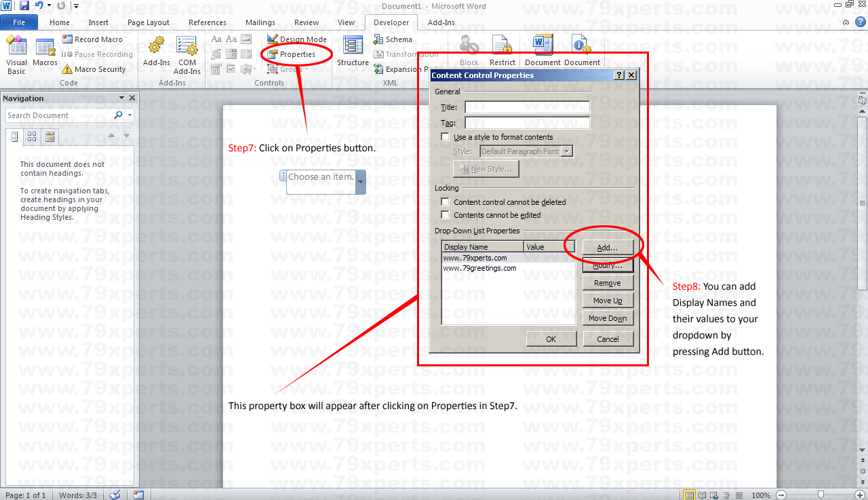Confirm dialog with OK
The width and height of the screenshot is (868, 500).
(x=551, y=339)
